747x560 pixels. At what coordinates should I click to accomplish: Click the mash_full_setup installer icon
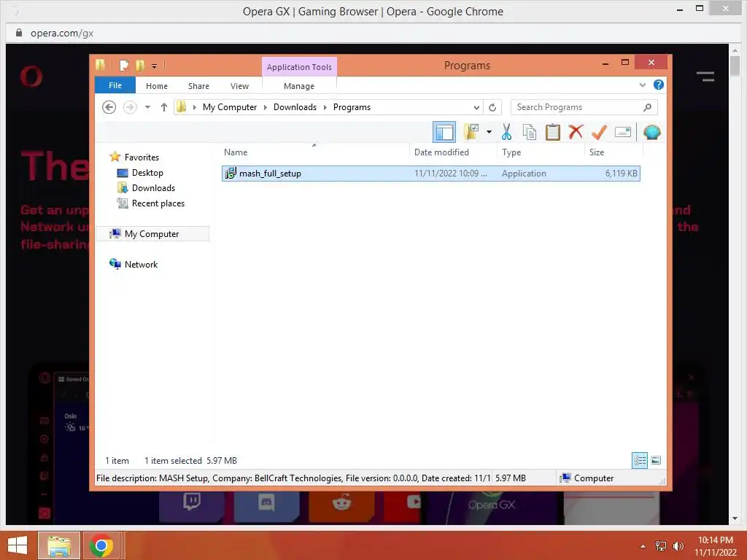click(231, 174)
